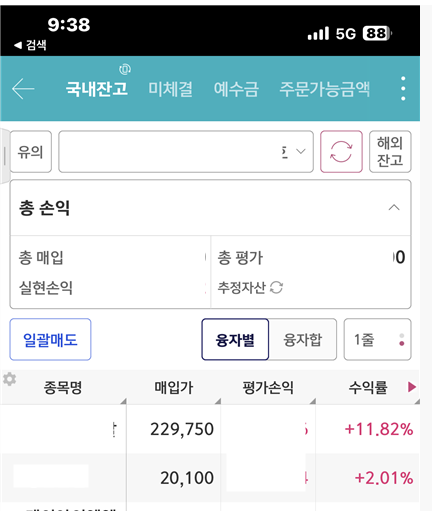Open the 예수금 tab
This screenshot has width=432, height=511.
coord(236,89)
